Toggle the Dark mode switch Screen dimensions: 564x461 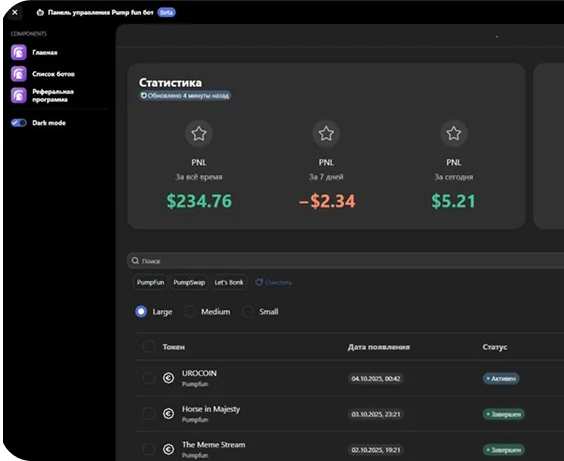point(19,123)
